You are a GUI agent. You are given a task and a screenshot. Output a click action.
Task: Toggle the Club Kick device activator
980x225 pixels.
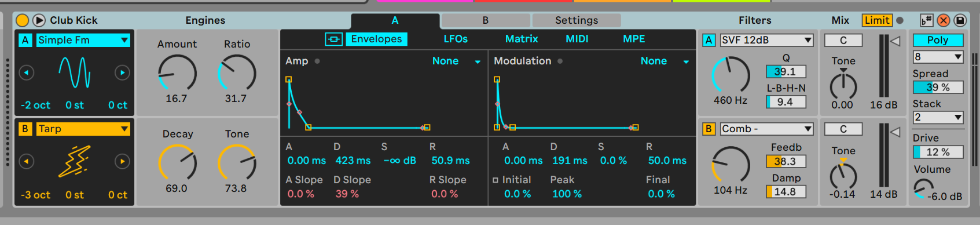click(22, 20)
